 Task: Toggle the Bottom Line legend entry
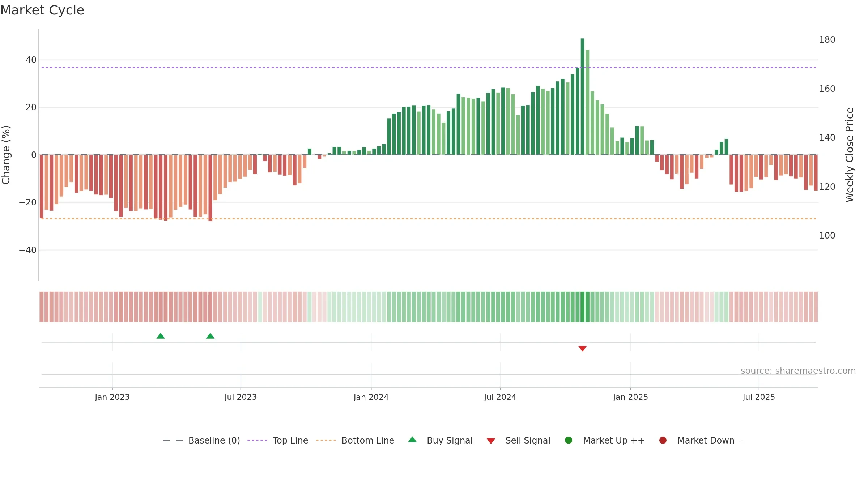[x=355, y=440]
